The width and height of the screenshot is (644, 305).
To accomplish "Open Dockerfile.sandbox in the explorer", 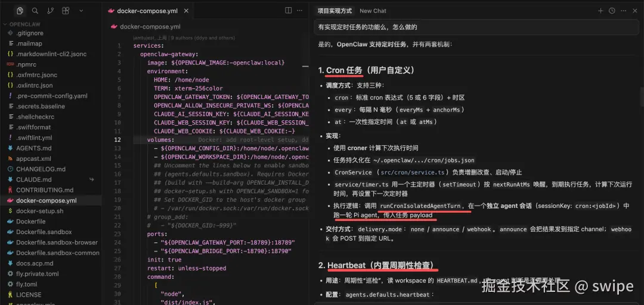I will tap(44, 232).
